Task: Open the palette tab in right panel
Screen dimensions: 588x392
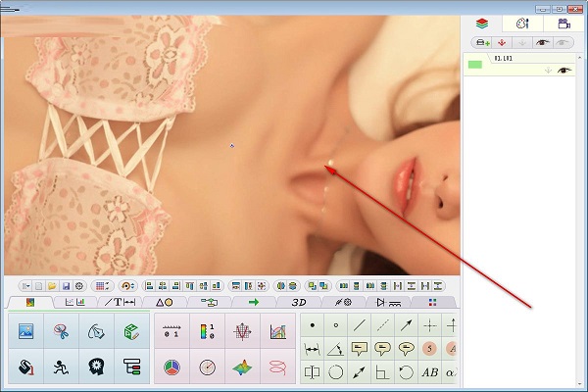Action: click(x=522, y=23)
